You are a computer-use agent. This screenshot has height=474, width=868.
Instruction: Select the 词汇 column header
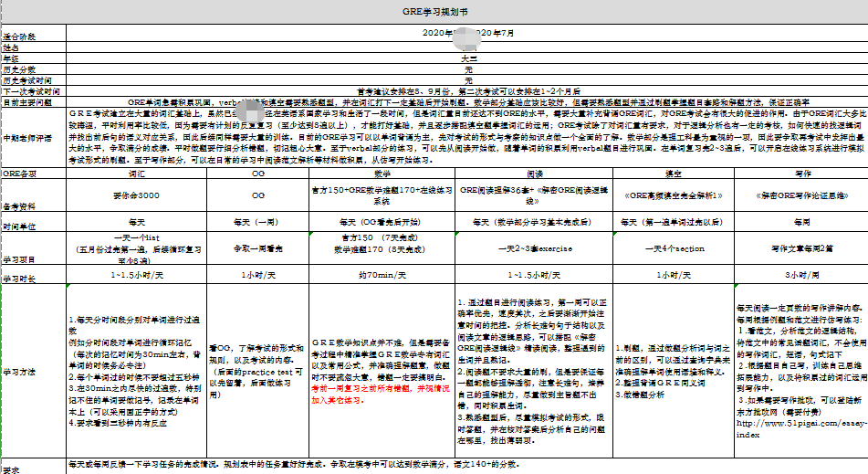click(137, 172)
